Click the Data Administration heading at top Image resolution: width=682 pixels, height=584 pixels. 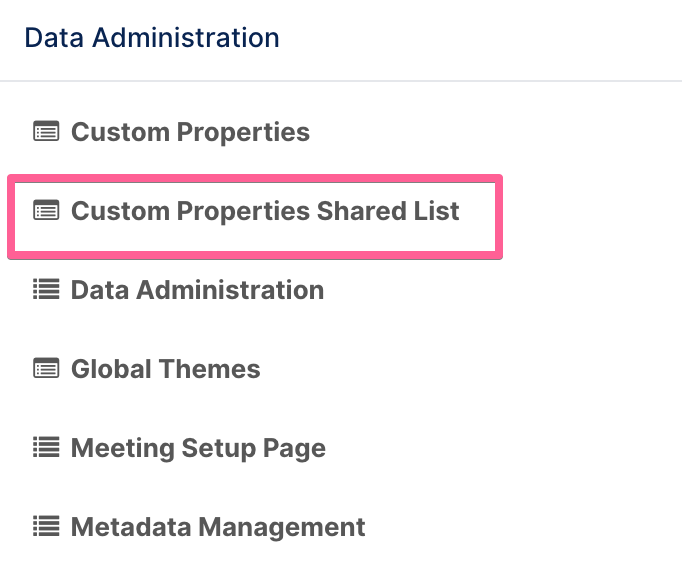pos(152,37)
